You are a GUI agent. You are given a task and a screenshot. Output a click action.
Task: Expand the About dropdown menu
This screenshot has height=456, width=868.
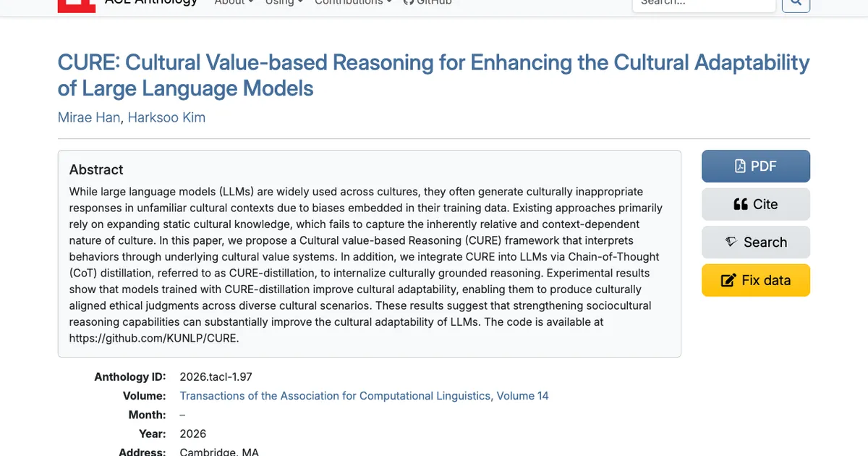point(234,3)
